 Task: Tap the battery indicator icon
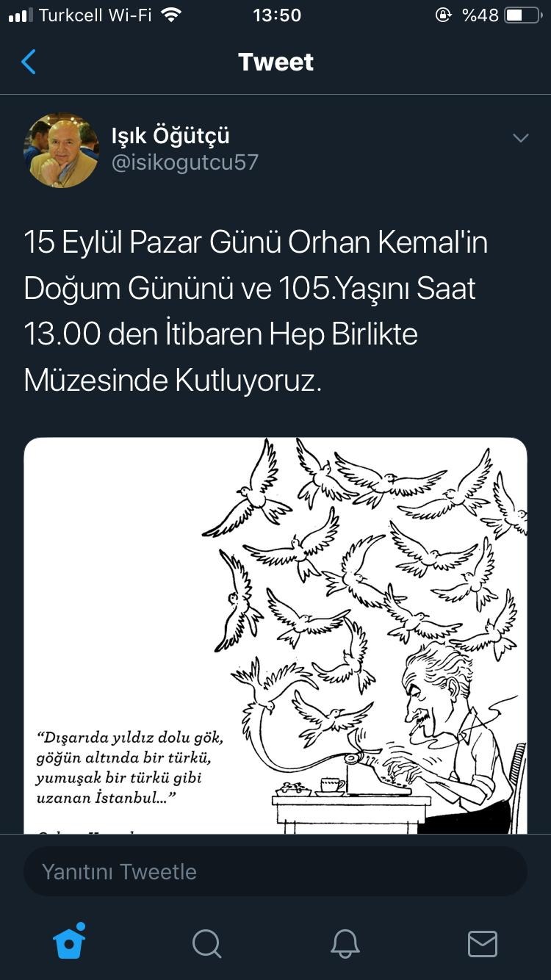tap(523, 15)
